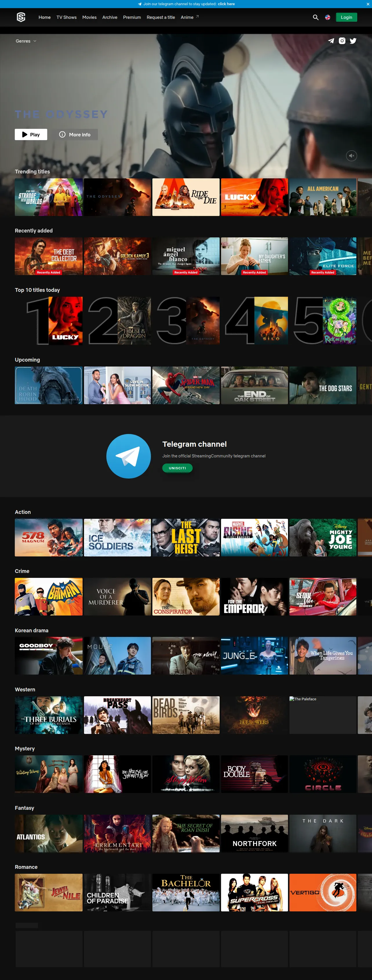Open The Dog Stars thumbnail

[x=323, y=385]
